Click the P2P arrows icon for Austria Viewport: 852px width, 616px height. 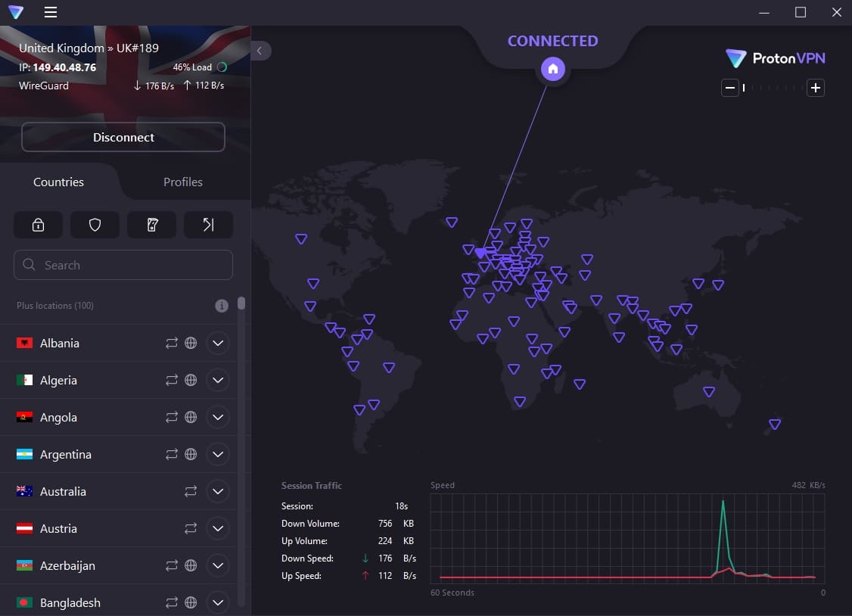click(x=191, y=528)
